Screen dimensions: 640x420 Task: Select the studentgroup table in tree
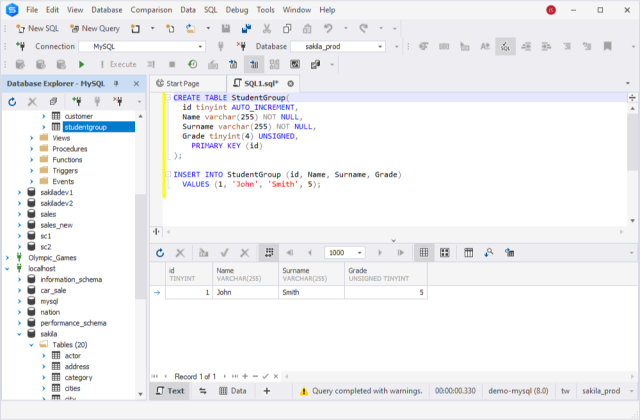(86, 127)
